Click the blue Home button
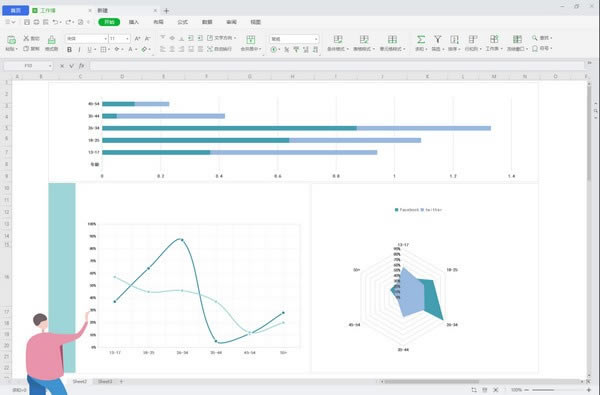The image size is (600, 395). point(15,10)
